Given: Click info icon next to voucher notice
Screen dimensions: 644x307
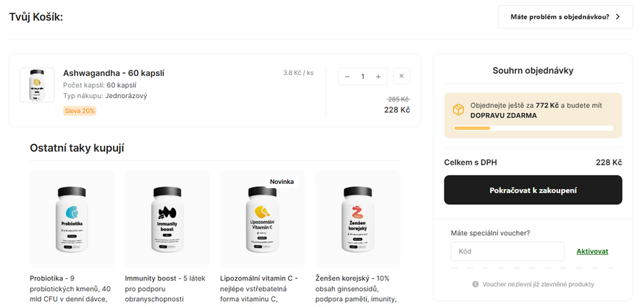Looking at the screenshot, I should (475, 284).
